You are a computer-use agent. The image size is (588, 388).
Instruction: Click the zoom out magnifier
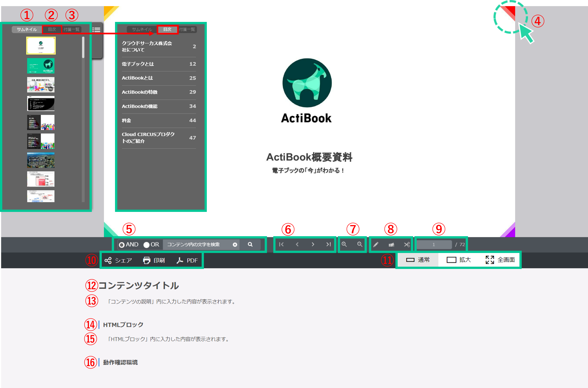coord(360,244)
